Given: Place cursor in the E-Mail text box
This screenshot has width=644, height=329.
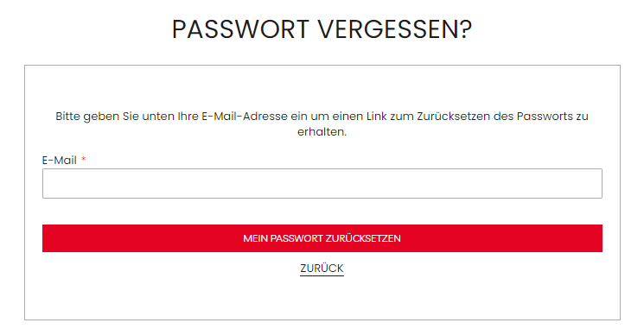Looking at the screenshot, I should [x=322, y=183].
